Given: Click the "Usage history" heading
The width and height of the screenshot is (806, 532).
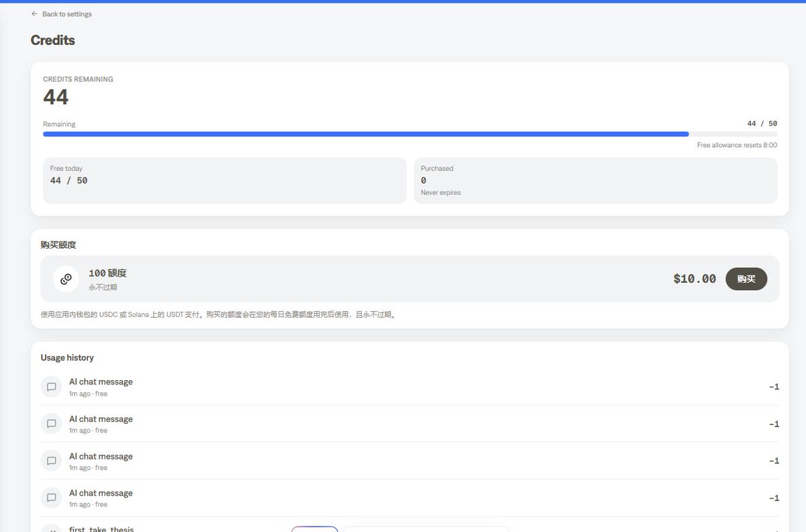Looking at the screenshot, I should [x=67, y=358].
